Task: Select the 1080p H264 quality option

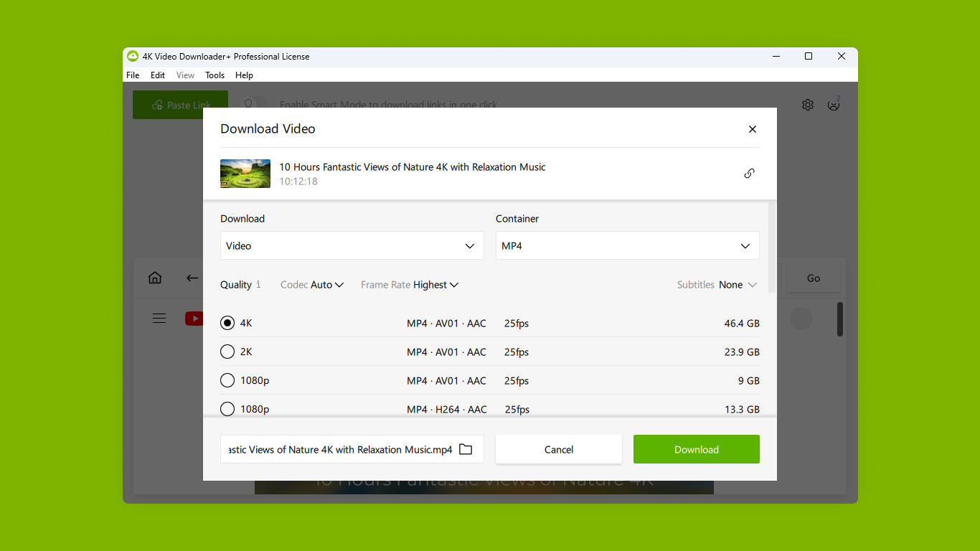Action: (x=227, y=409)
